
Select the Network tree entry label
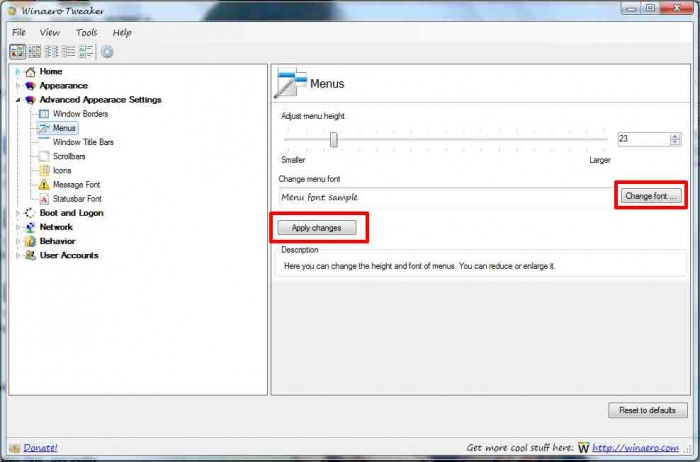click(x=56, y=227)
